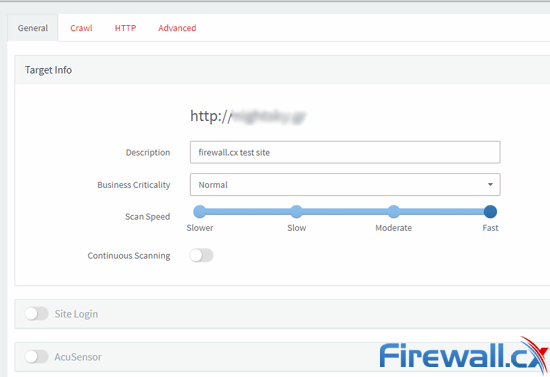Click the Slow speed label text

coord(297,228)
